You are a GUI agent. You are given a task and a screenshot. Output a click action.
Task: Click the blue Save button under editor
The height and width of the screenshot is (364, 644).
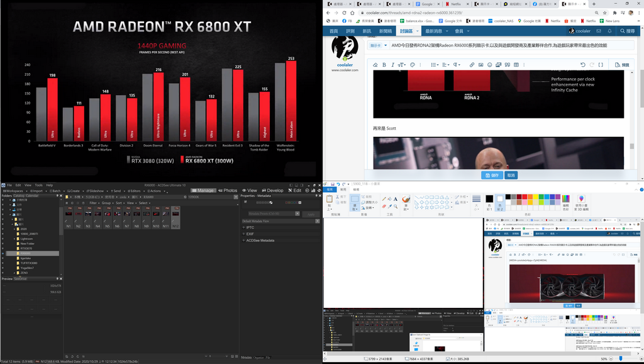492,175
